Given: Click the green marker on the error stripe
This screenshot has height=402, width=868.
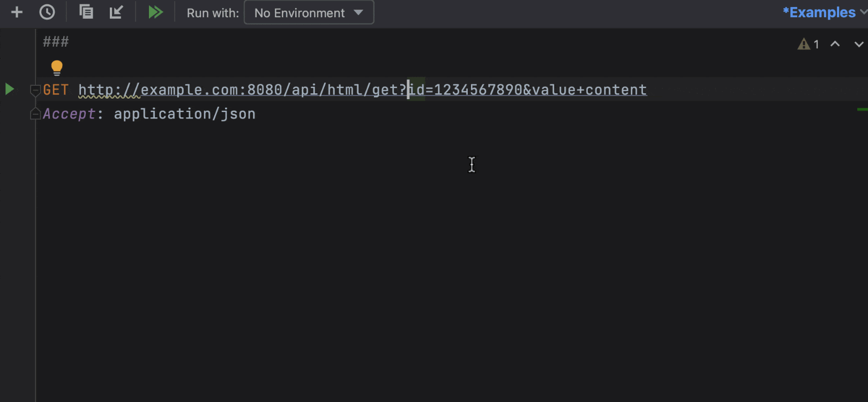Looking at the screenshot, I should [x=862, y=109].
